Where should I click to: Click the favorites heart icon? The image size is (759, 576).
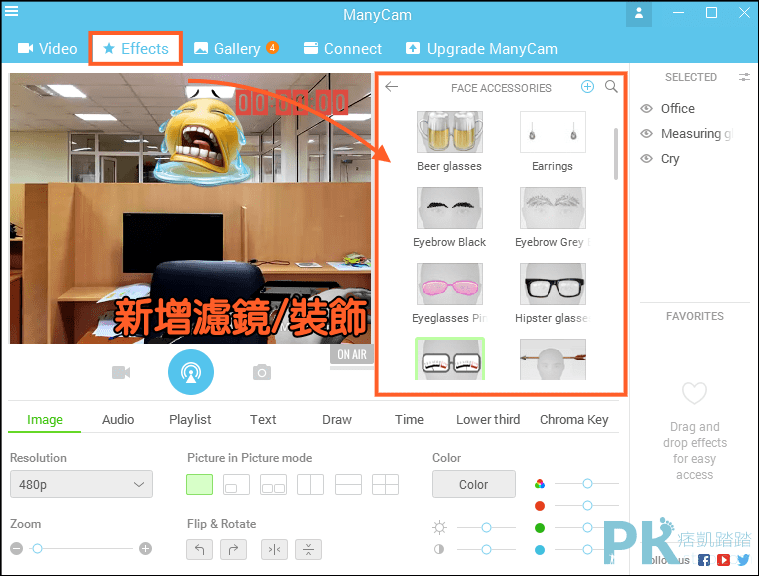click(x=694, y=393)
